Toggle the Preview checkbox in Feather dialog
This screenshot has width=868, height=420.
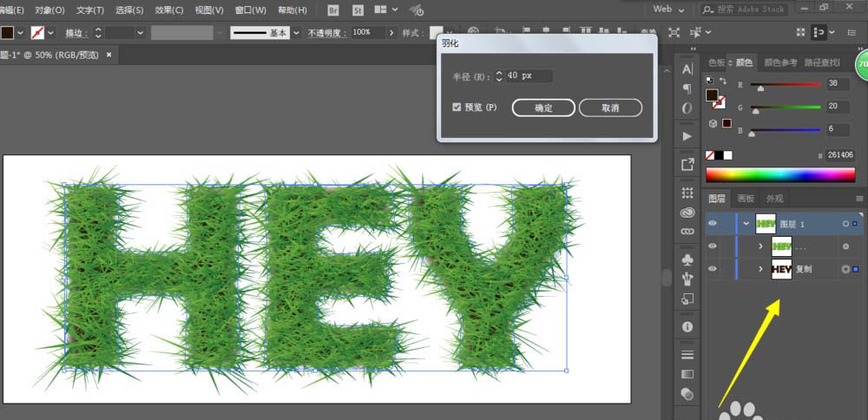[x=457, y=107]
